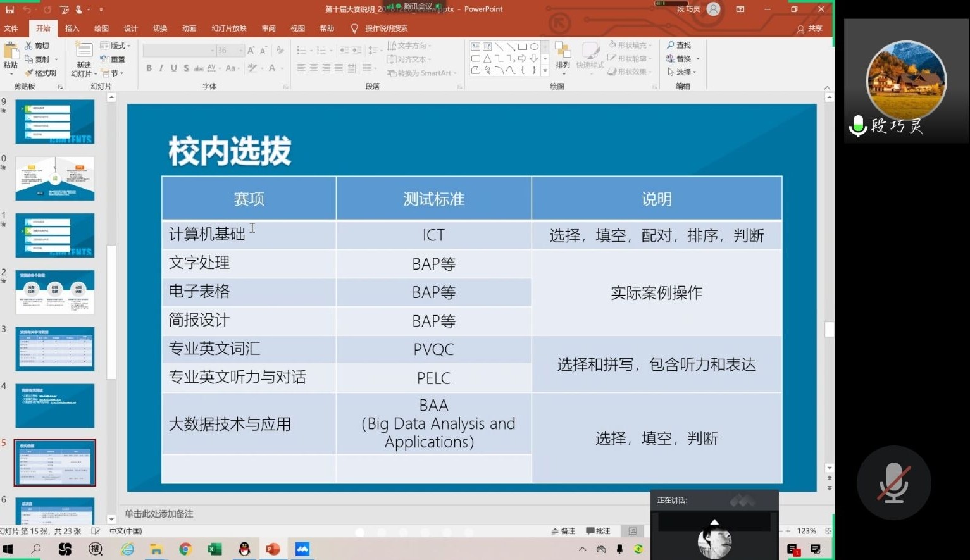The width and height of the screenshot is (970, 560).
Task: Expand the Select (选择) dropdown
Action: (x=682, y=72)
